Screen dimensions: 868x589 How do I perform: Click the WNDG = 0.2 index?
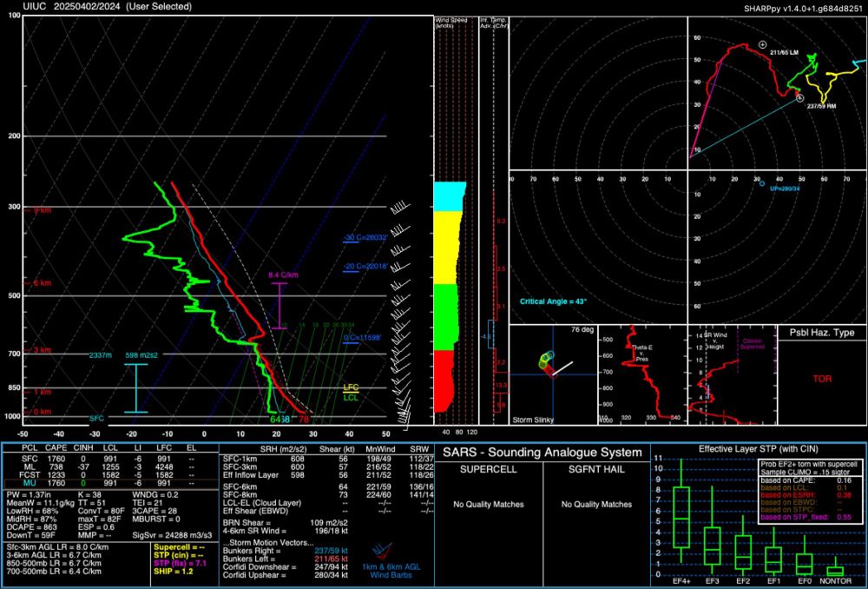[x=155, y=494]
